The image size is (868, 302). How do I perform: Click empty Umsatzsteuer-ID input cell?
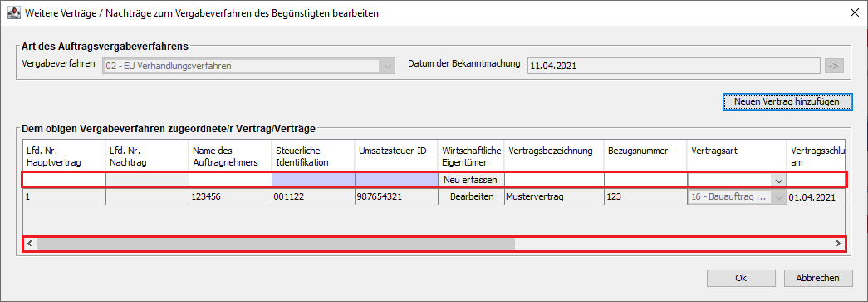click(x=396, y=180)
